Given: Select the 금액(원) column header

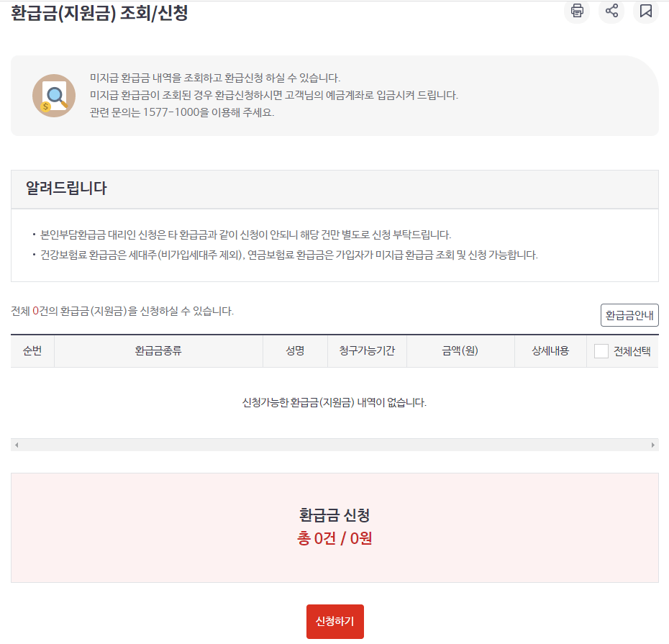Looking at the screenshot, I should click(x=460, y=350).
